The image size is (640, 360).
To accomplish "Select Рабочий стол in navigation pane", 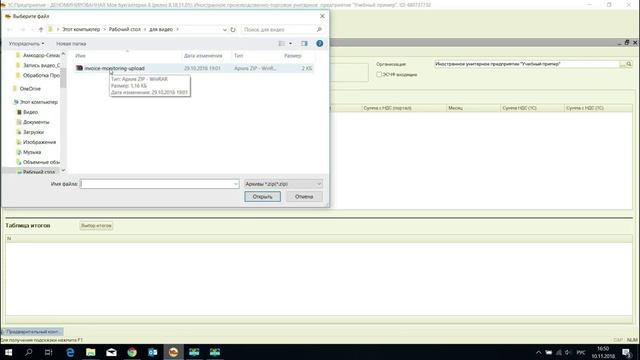I will [x=38, y=172].
